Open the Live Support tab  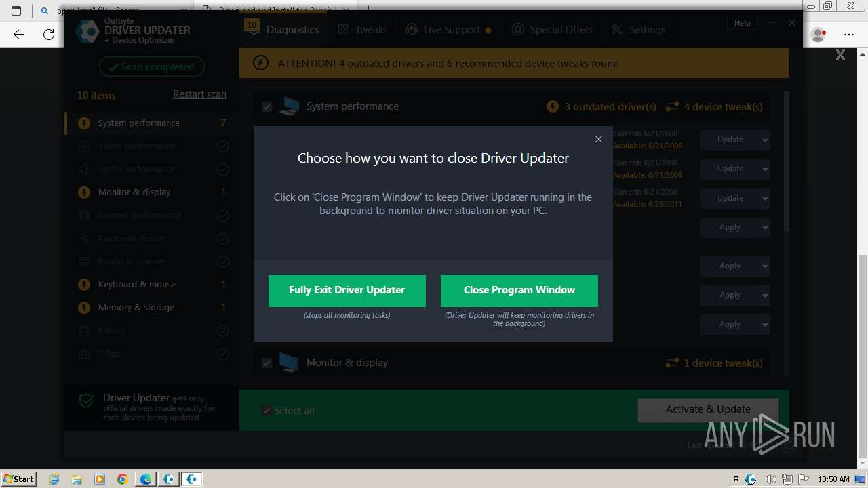coord(448,30)
